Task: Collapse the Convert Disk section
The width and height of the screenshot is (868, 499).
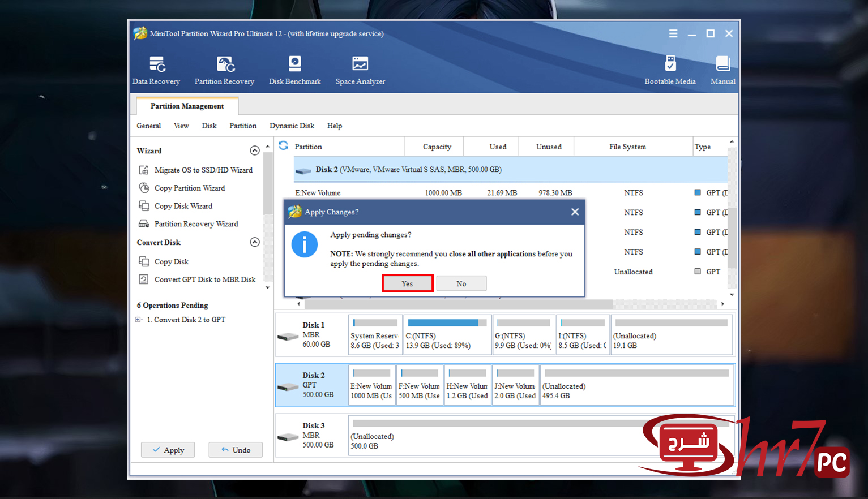Action: point(255,242)
